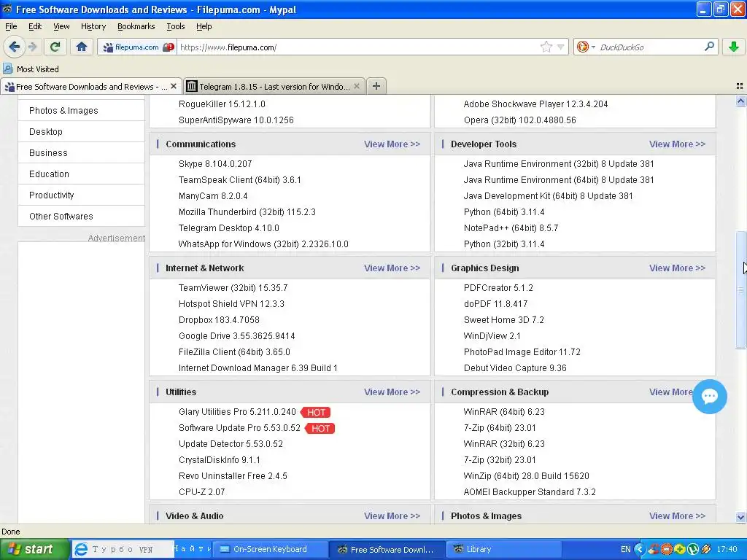Open WinRAR (64bit) 6.23 link
Viewport: 747px width, 560px height.
pyautogui.click(x=504, y=412)
